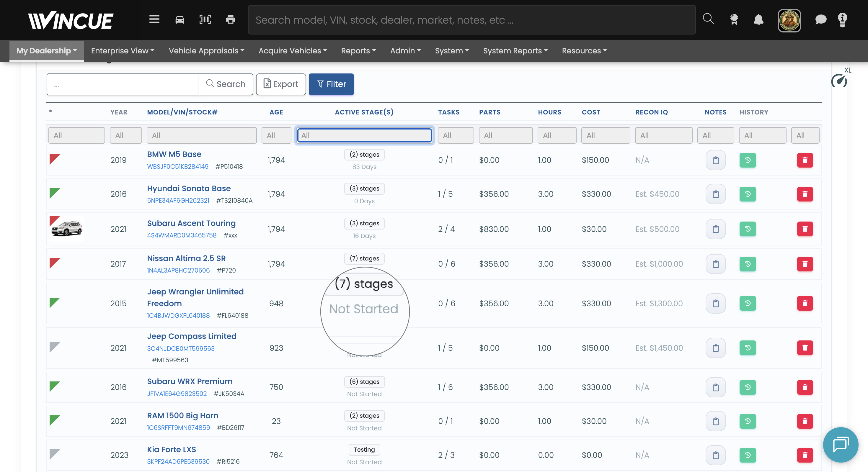This screenshot has height=472, width=868.
Task: Open notes clipboard for BMW M5 Base
Action: click(x=716, y=160)
